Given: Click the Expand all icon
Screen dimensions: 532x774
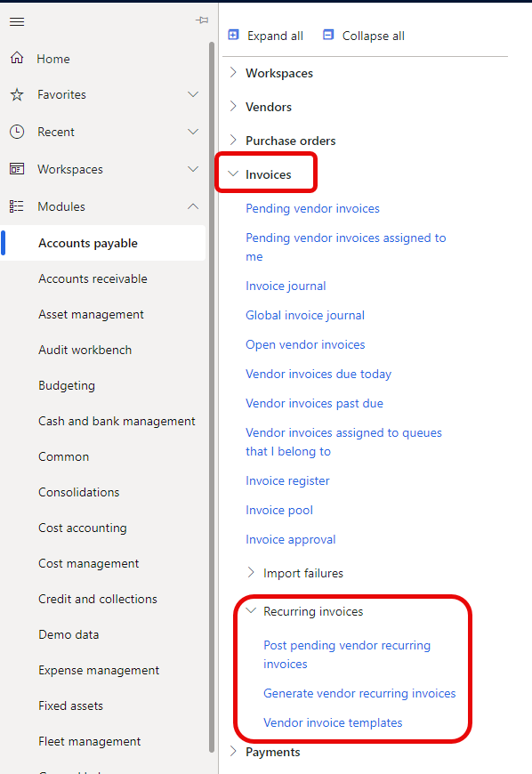Looking at the screenshot, I should [x=233, y=35].
